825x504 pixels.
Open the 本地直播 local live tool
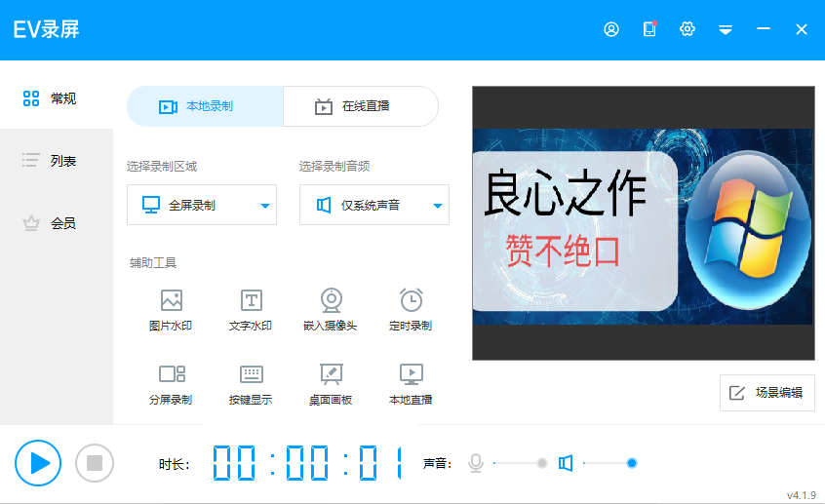pos(411,384)
